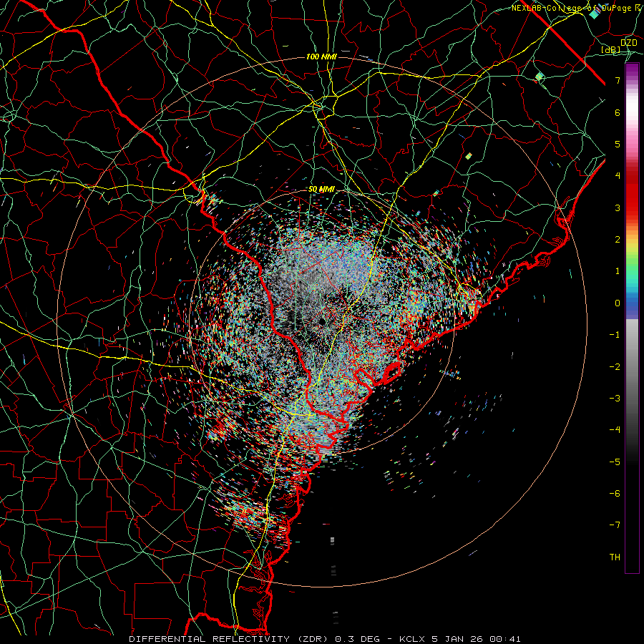Click the -3 scale label

pyautogui.click(x=615, y=399)
